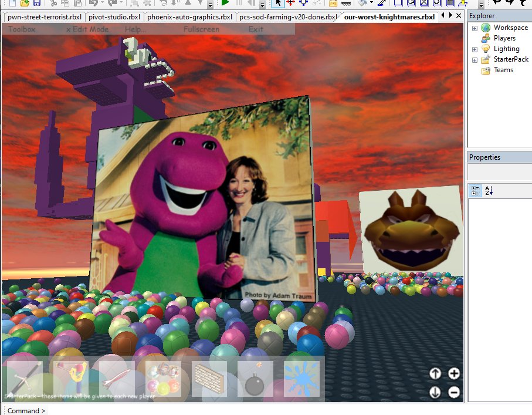532x415 pixels.
Task: Select the slingshot StarterPack tool
Action: click(x=70, y=379)
